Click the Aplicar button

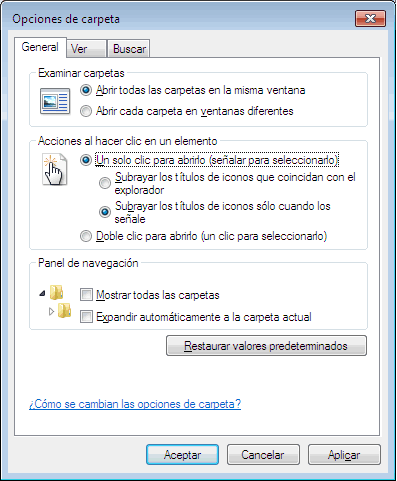pyautogui.click(x=344, y=455)
